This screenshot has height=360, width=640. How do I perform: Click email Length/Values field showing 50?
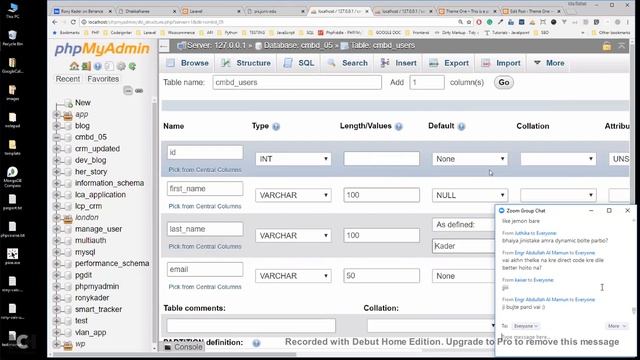[381, 276]
